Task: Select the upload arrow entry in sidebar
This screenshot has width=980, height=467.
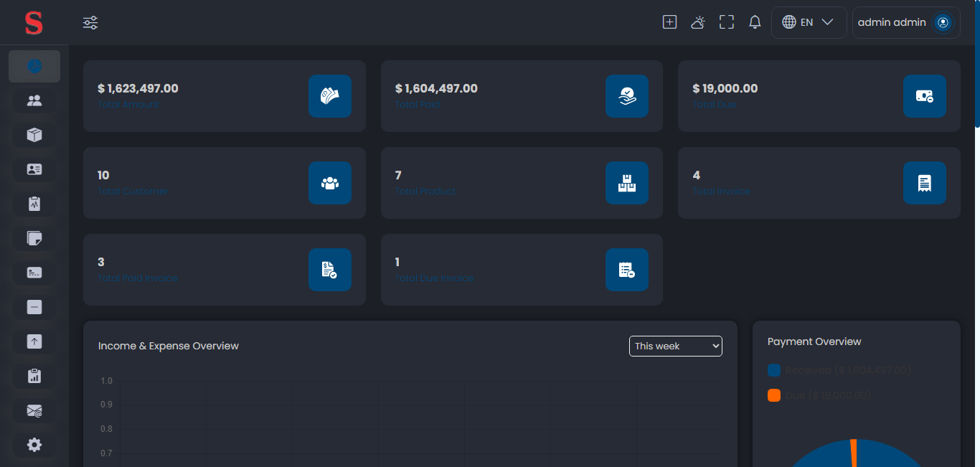Action: [34, 341]
